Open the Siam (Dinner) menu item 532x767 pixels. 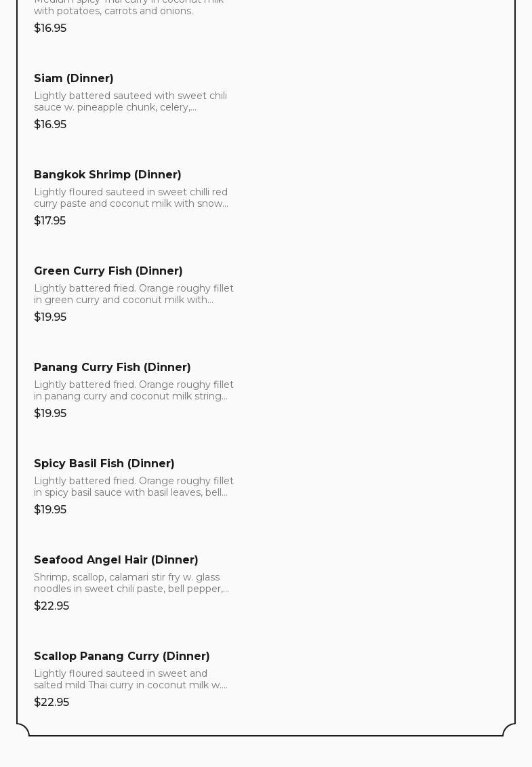74,79
